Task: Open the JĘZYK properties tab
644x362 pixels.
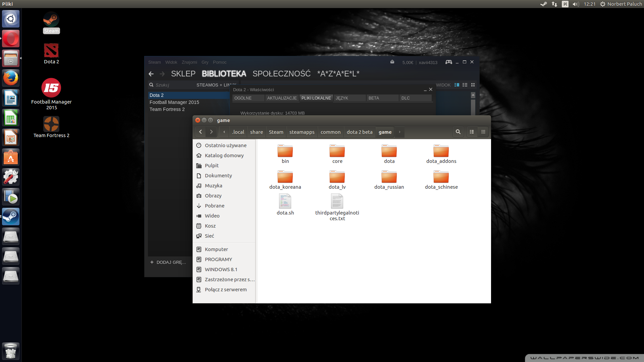Action: pos(350,98)
